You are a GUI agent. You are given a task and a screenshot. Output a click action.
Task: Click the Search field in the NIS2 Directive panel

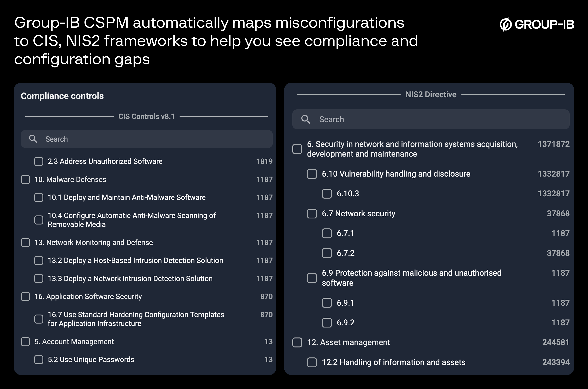[x=396, y=119]
